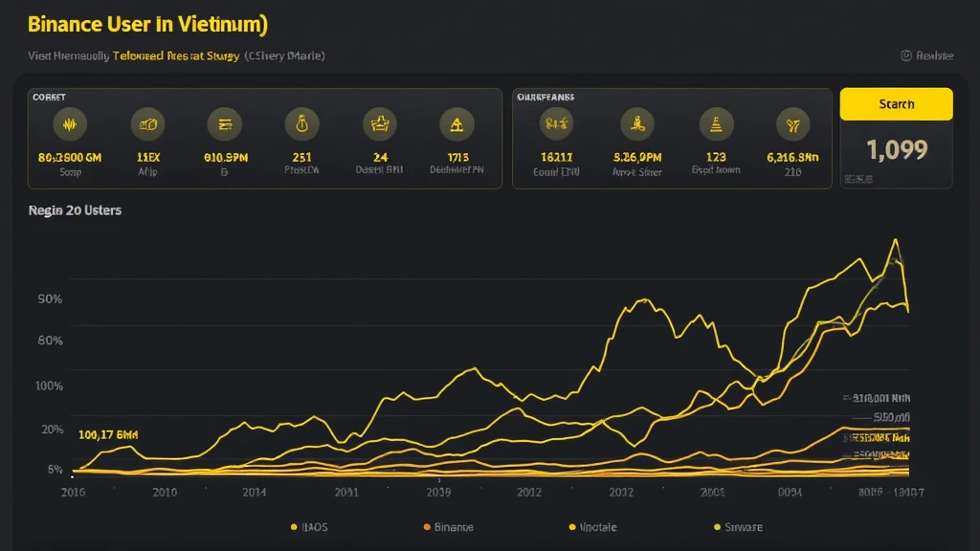Screen dimensions: 980x551
Task: Toggle the Binance legend series
Action: click(x=448, y=527)
